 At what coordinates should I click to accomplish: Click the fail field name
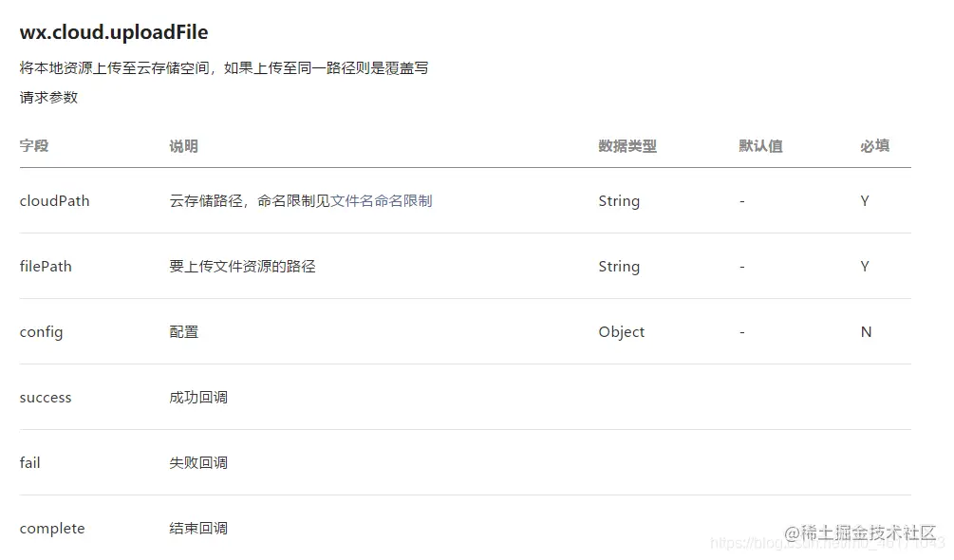29,463
